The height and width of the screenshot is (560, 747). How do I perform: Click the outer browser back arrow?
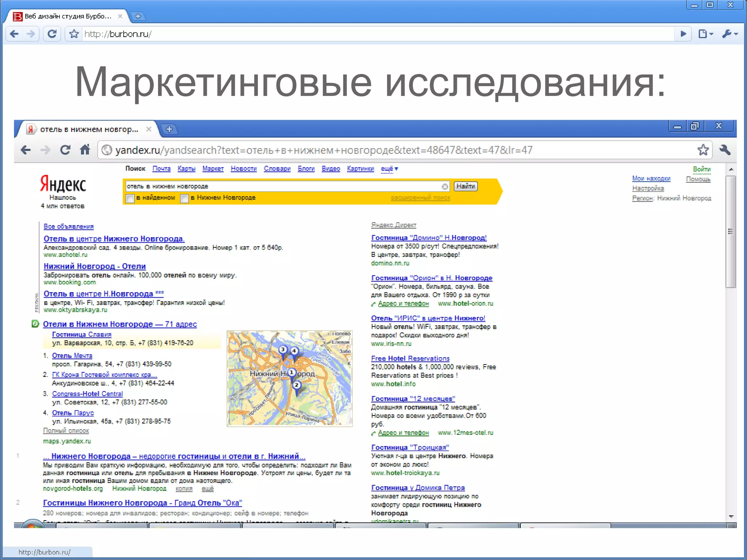15,34
